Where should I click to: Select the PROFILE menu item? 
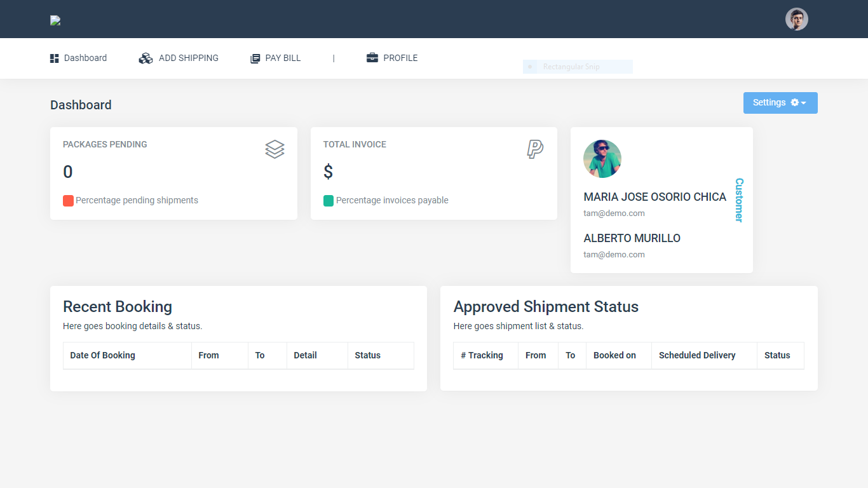(x=400, y=58)
